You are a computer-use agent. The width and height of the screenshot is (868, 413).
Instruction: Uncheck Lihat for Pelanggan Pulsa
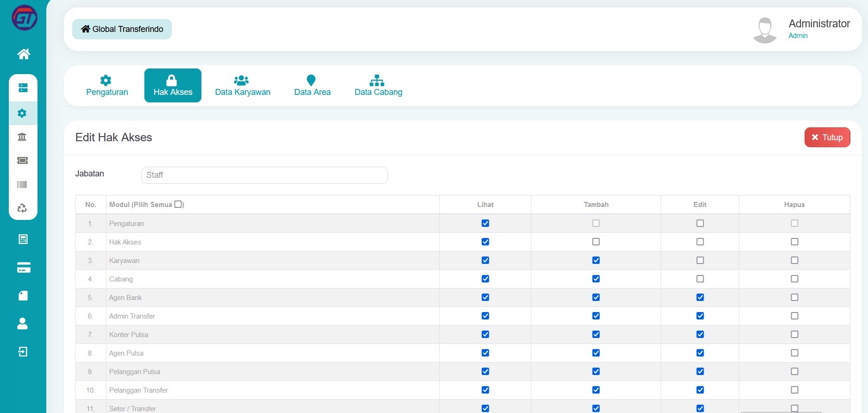[x=485, y=371]
